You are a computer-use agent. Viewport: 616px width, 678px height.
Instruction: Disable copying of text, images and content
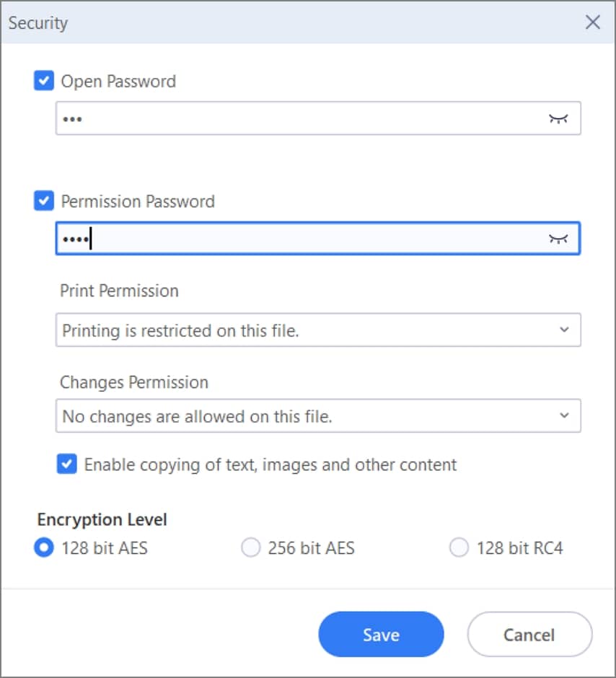point(67,465)
